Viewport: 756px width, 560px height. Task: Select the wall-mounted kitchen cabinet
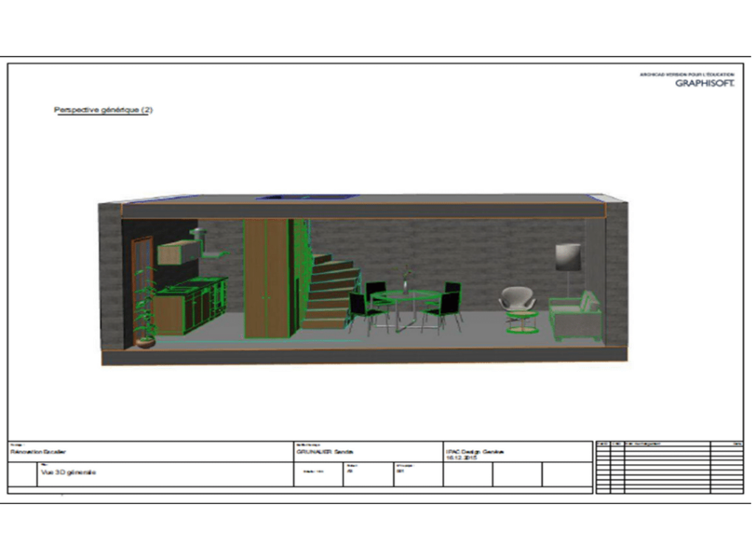[x=178, y=252]
